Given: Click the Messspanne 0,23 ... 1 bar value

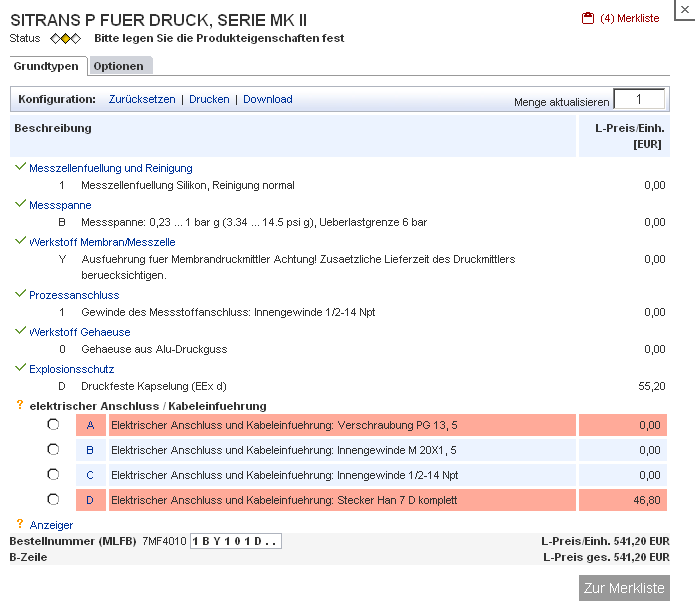Looking at the screenshot, I should 254,223.
